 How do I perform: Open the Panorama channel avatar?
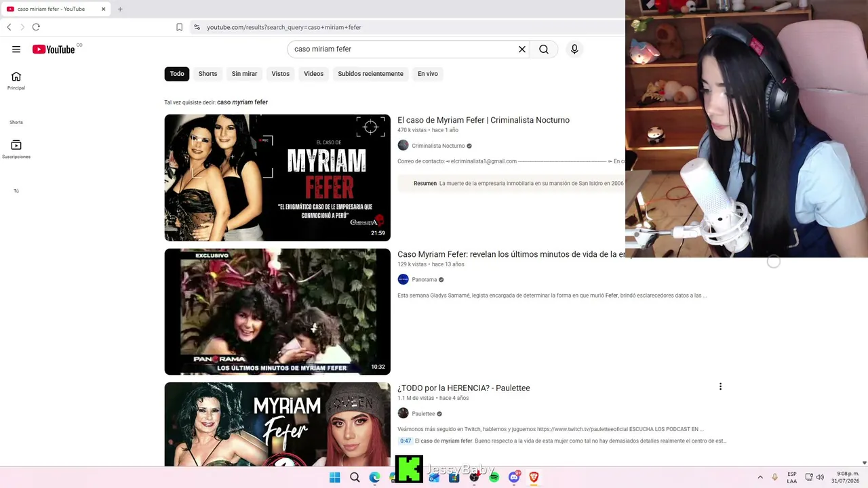pos(403,279)
